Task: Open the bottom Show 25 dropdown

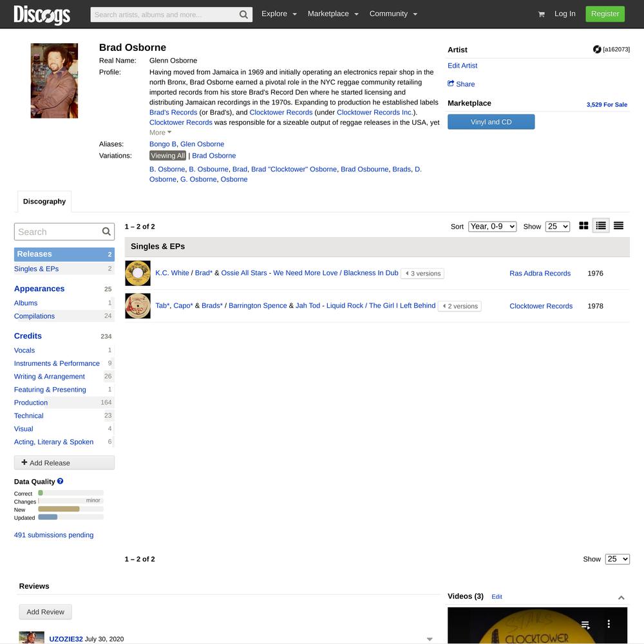Action: click(x=617, y=559)
